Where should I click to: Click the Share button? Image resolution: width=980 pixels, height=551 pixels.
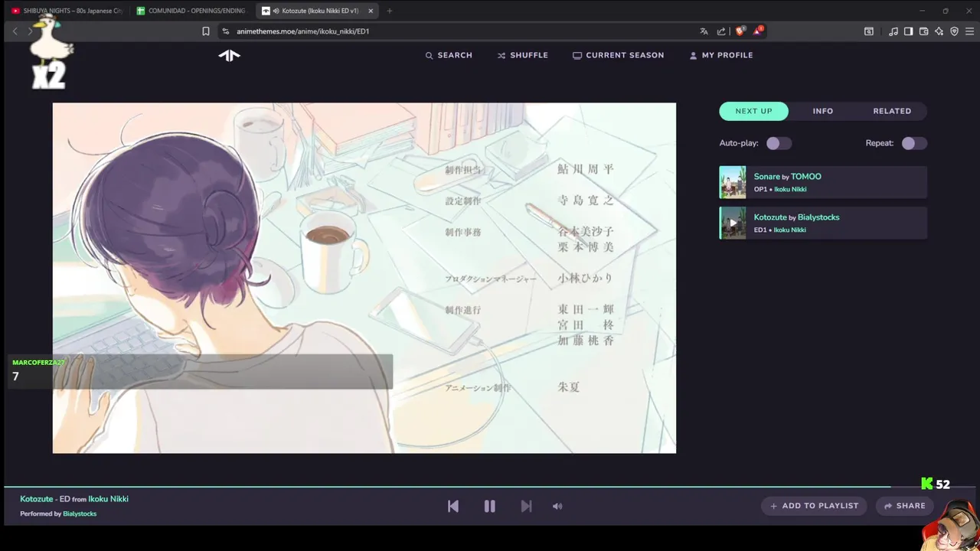point(904,506)
